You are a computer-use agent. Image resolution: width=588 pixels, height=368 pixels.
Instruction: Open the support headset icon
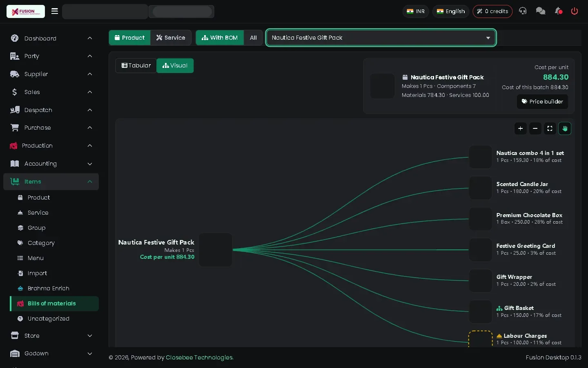click(523, 11)
